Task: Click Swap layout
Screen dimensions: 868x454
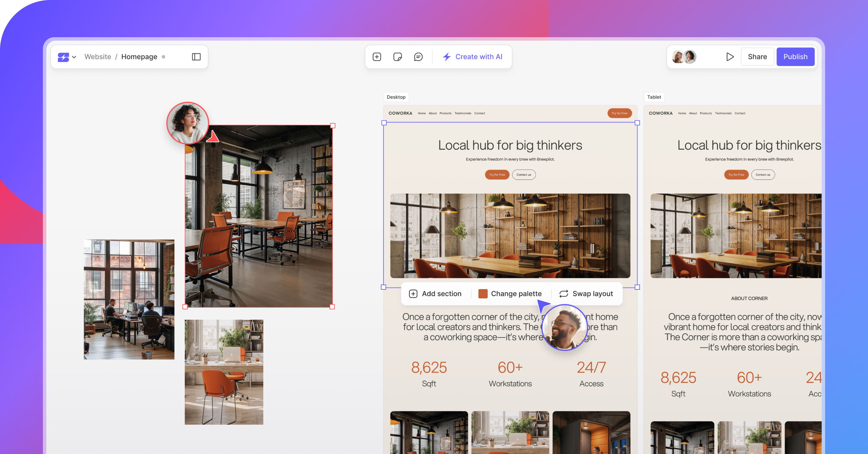Action: click(586, 294)
